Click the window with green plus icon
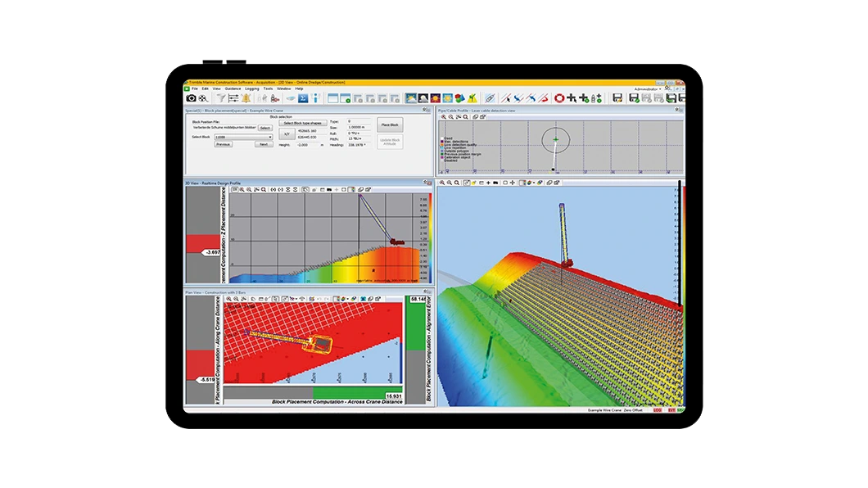Viewport: 868px width, 488px height. click(x=346, y=98)
